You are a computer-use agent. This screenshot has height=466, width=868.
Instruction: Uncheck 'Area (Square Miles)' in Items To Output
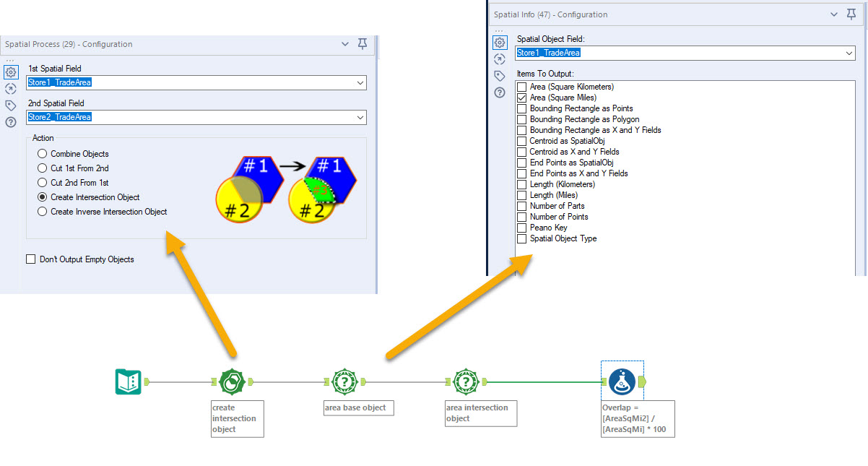(521, 98)
